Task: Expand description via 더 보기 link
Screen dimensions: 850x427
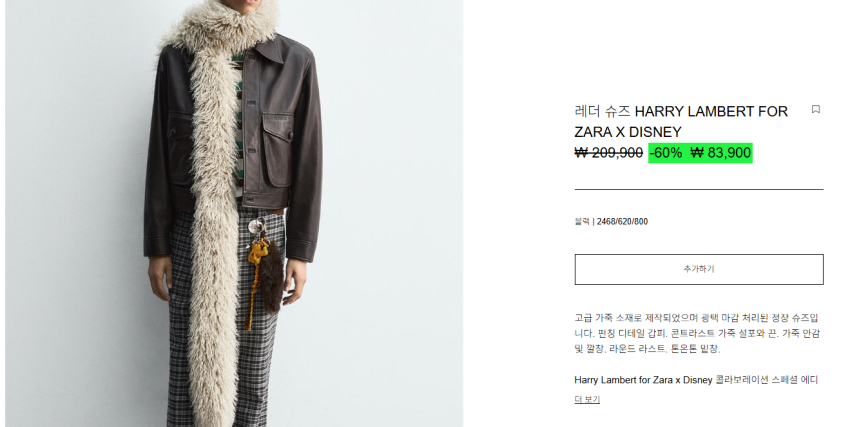Action: tap(587, 399)
